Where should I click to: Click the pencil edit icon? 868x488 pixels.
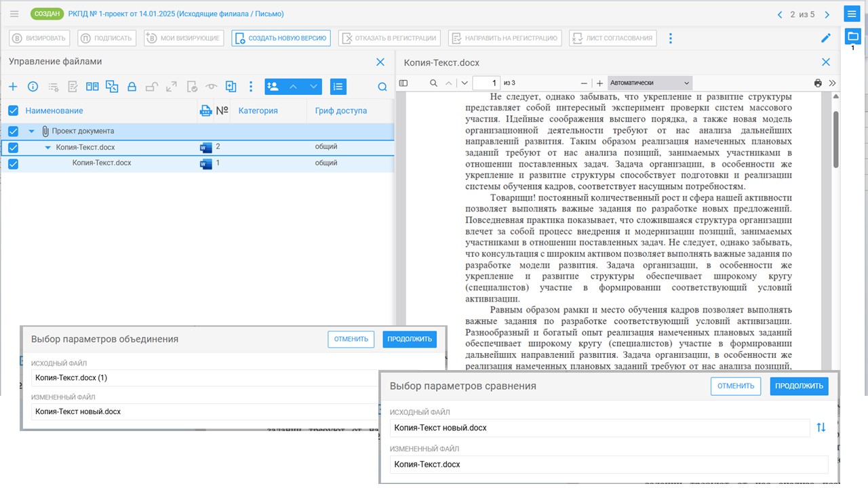825,38
